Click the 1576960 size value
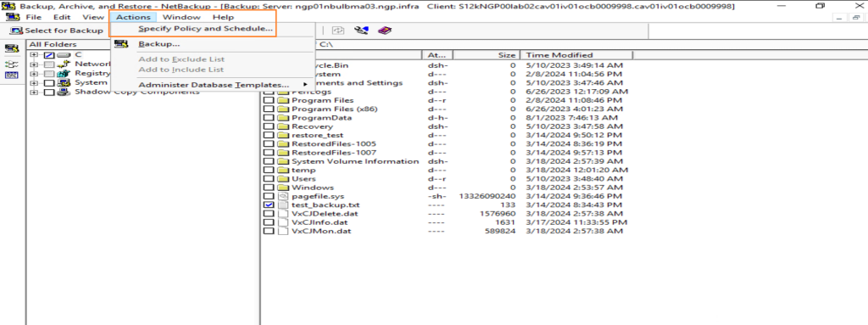868x325 pixels. 498,214
